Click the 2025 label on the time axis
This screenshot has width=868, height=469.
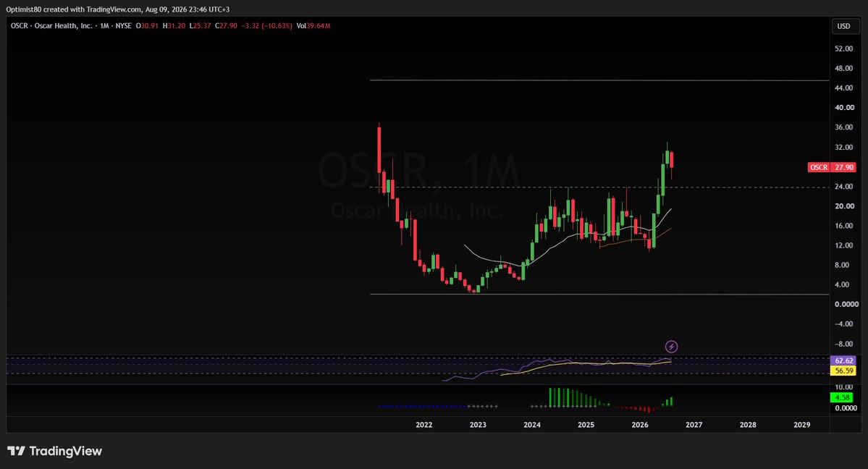pos(586,425)
